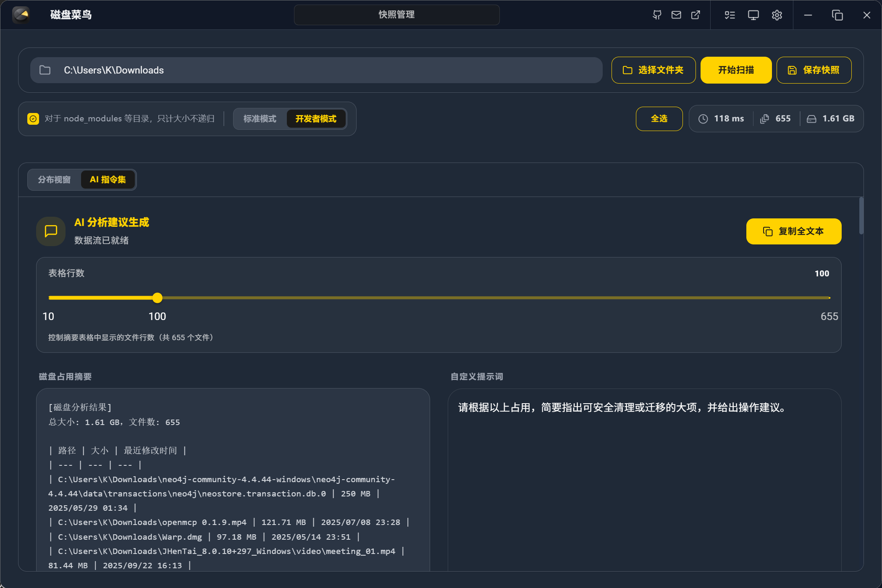Viewport: 882px width, 588px height.
Task: Enable 开发者模式 mode
Action: 316,119
